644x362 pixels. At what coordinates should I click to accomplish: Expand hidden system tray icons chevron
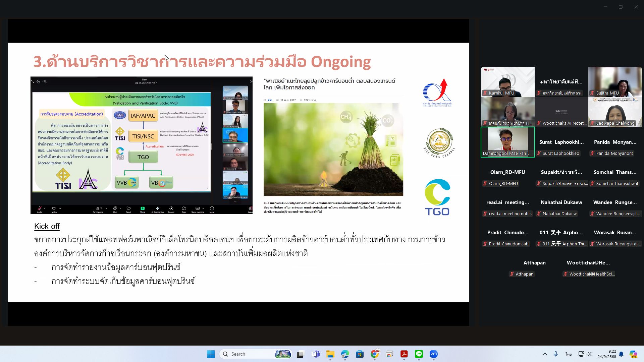pos(545,354)
